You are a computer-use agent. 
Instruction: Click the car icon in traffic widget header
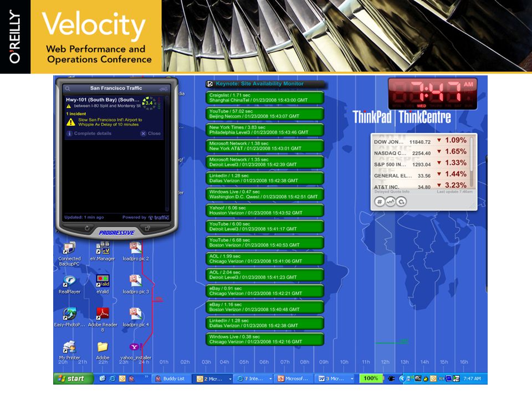click(163, 89)
